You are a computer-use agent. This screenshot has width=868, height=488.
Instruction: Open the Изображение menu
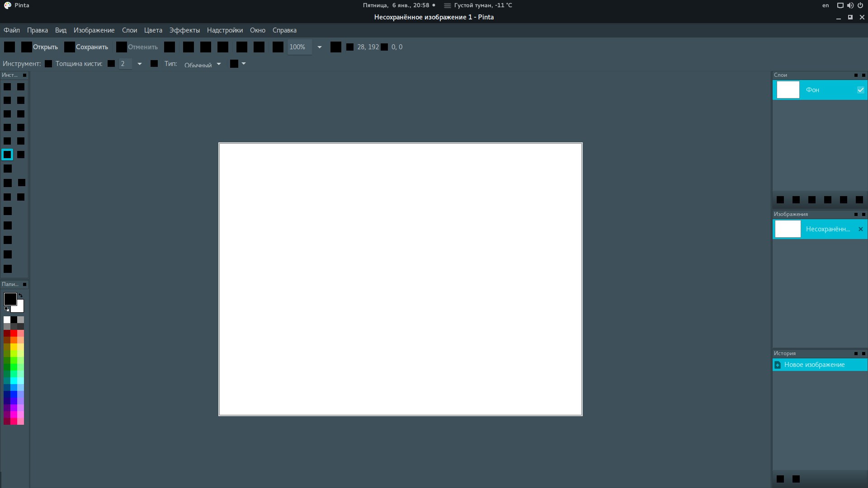pyautogui.click(x=94, y=30)
